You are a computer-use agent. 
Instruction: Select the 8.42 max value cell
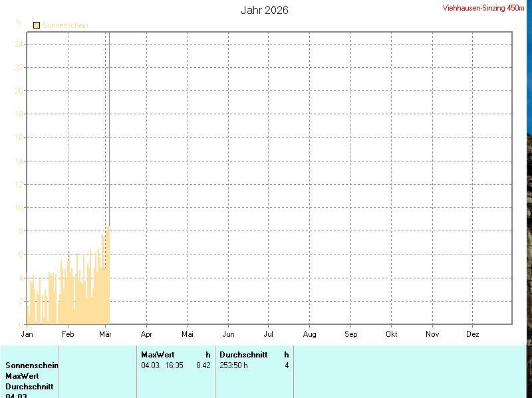(203, 365)
